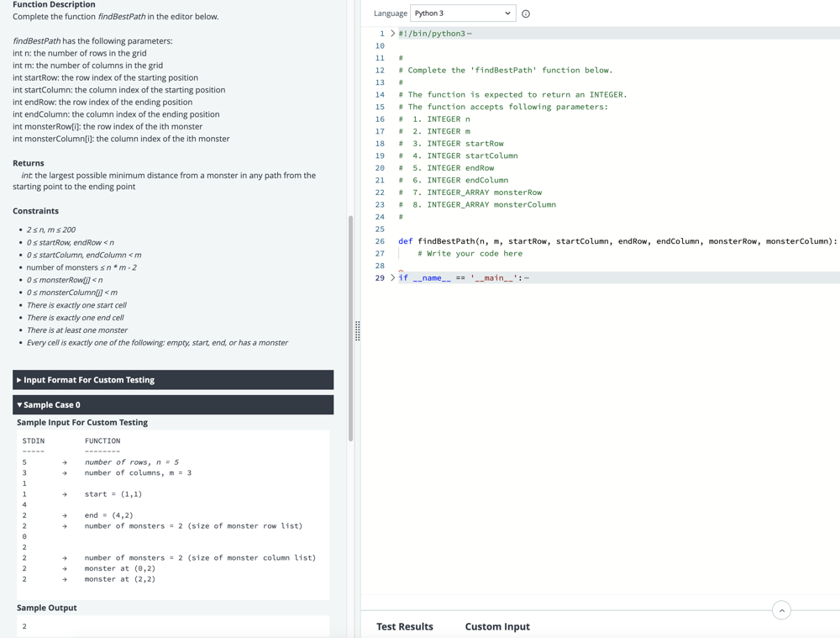Click the fold ellipsis after __main__ line
This screenshot has height=638, width=840.
(527, 277)
